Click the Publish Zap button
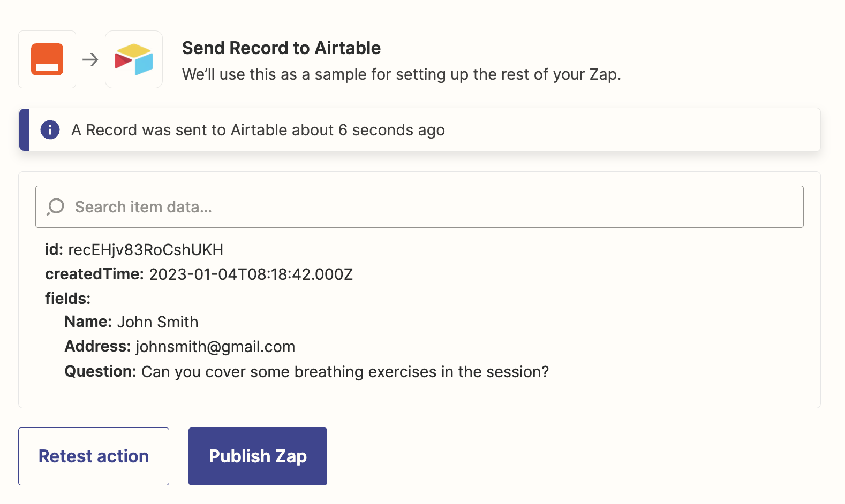This screenshot has height=504, width=845. (258, 456)
